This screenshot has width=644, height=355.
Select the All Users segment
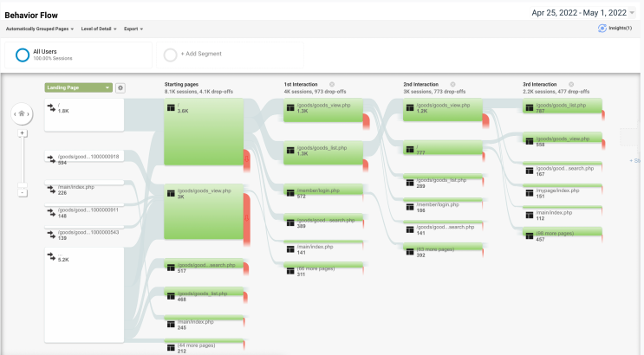pyautogui.click(x=79, y=55)
